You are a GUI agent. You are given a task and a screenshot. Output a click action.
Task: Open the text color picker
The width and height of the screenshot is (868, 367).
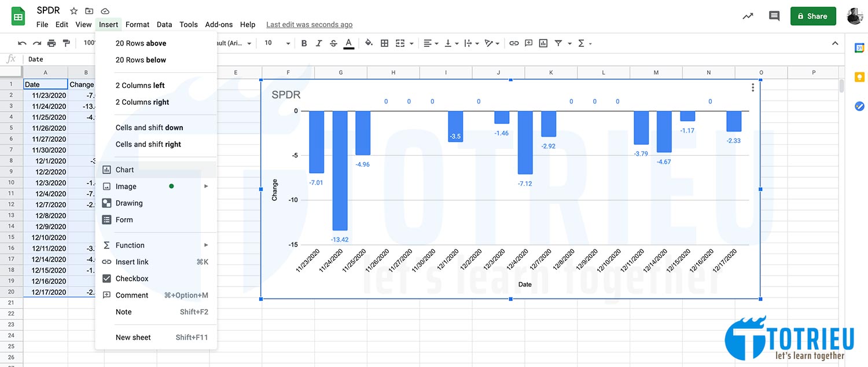(348, 43)
